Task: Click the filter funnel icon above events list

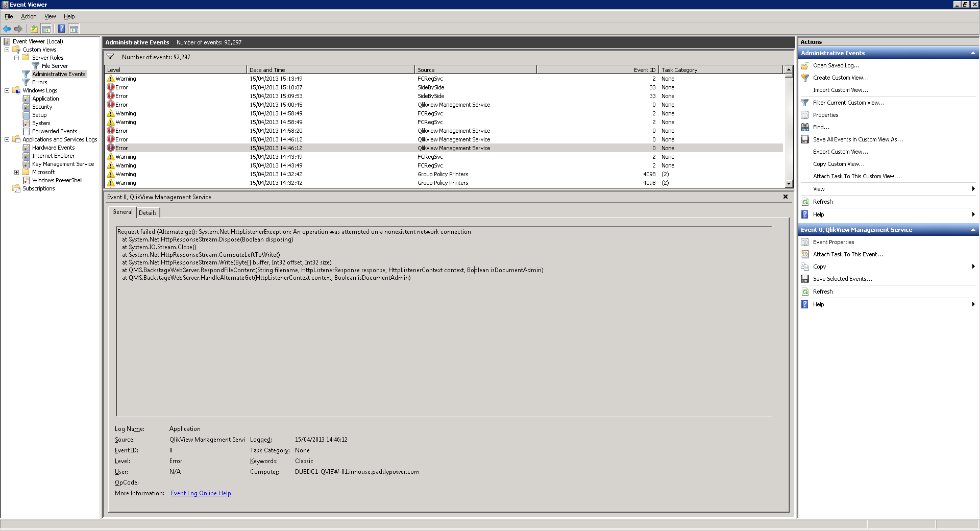Action: pos(110,57)
